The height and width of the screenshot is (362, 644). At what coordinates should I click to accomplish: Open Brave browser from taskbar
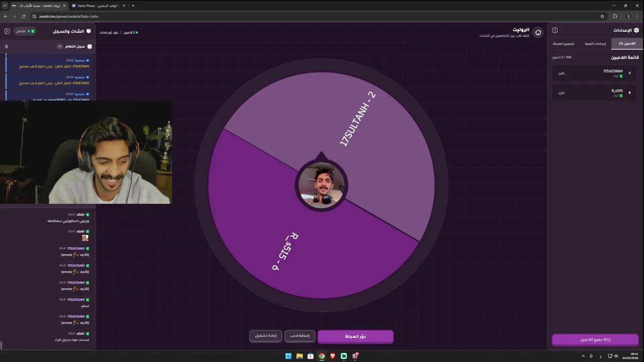pos(333,356)
